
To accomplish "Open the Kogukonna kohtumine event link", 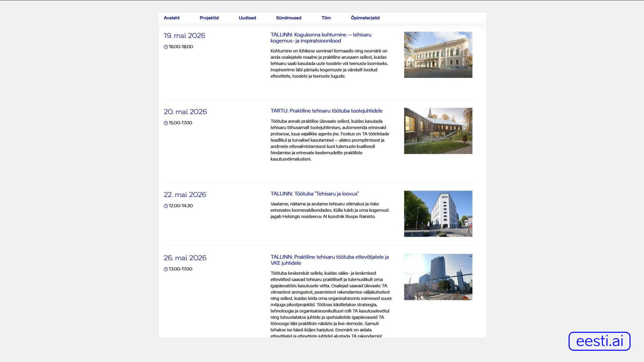I will pos(321,38).
